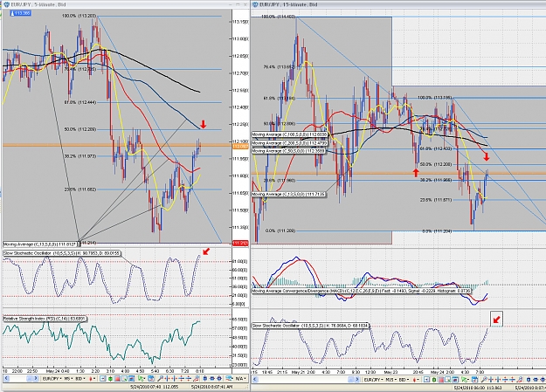The height and width of the screenshot is (392, 546).
Task: Click the magnifier zoom icon in 15-minute toolbar
Action: (x=484, y=380)
